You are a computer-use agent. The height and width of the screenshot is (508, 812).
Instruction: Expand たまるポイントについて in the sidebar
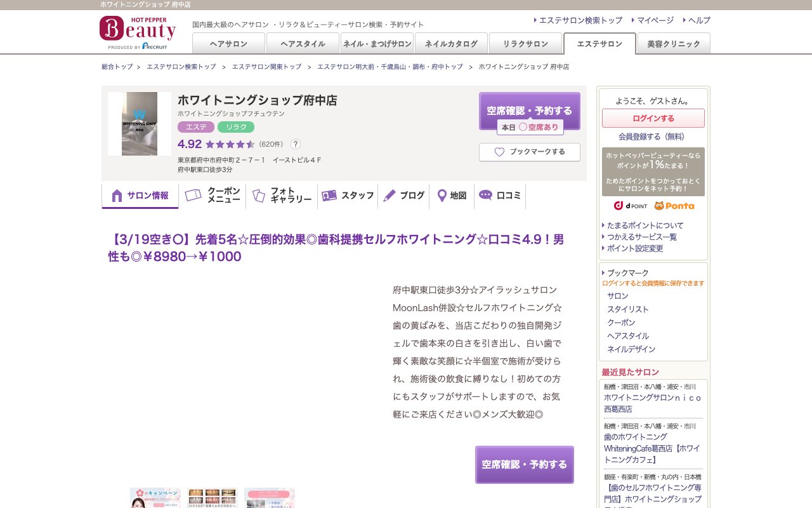click(644, 225)
